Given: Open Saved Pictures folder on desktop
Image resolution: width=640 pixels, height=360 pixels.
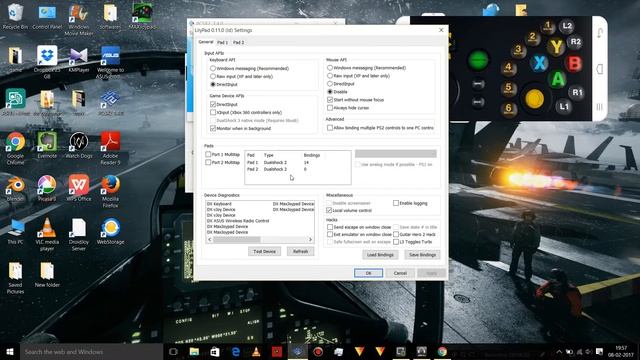Looking at the screenshot, I should [15, 278].
